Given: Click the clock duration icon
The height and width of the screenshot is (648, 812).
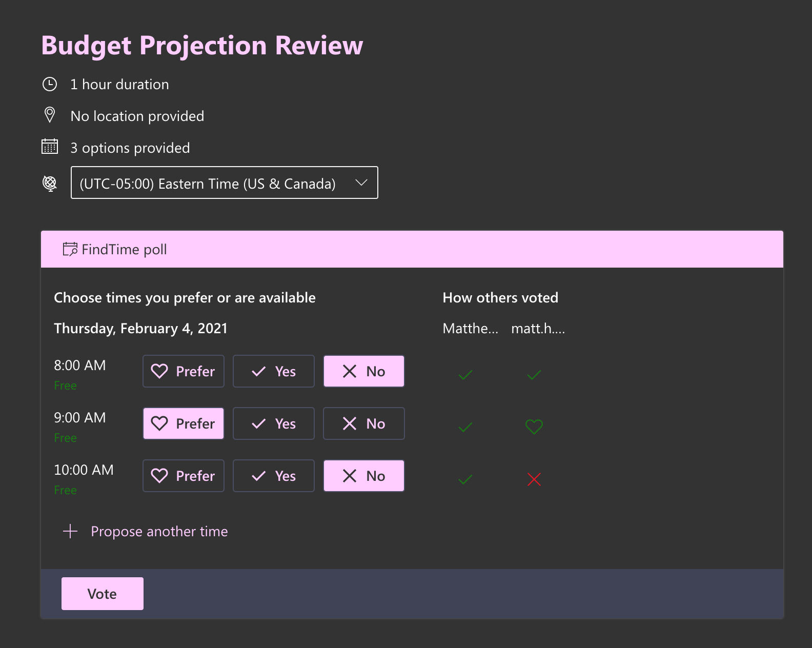Looking at the screenshot, I should click(x=50, y=84).
